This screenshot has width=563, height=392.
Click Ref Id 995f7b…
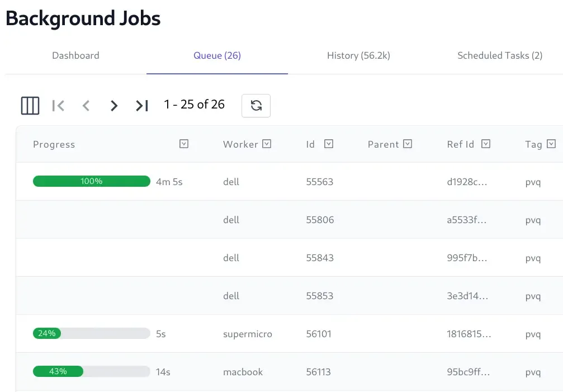click(x=467, y=258)
